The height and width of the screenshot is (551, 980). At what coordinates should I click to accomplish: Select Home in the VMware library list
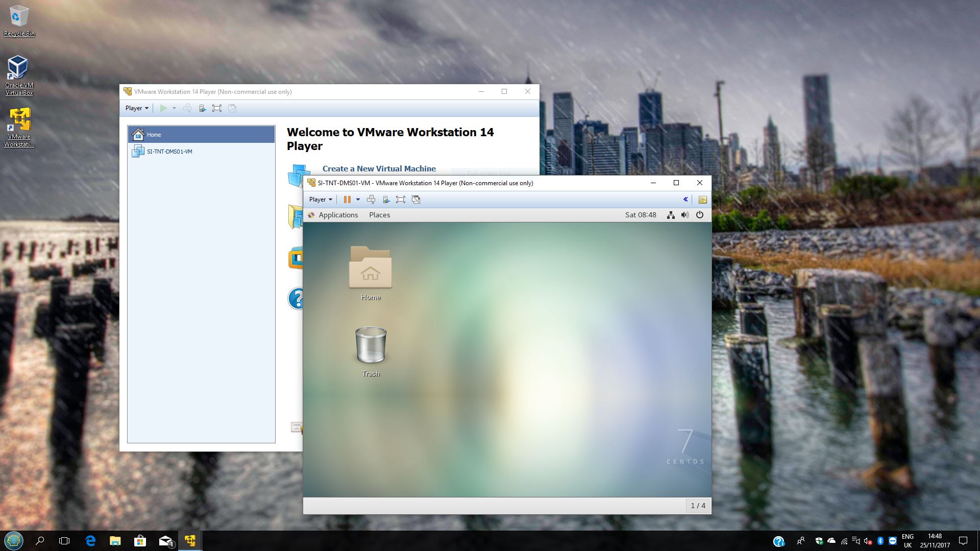coord(201,135)
